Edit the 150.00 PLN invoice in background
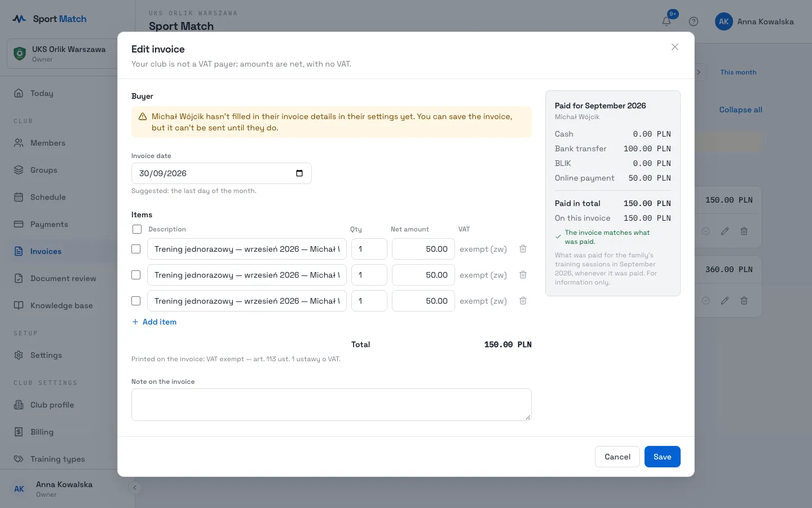Screen dimensions: 812x508 click(x=725, y=231)
